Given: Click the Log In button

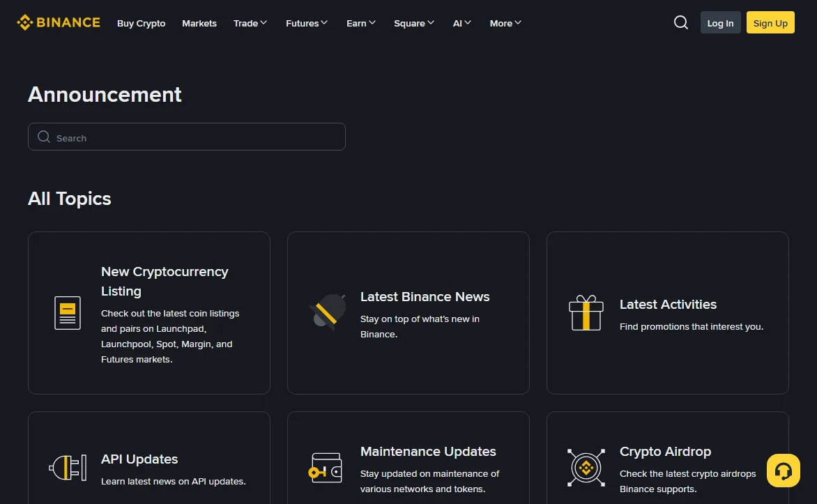Looking at the screenshot, I should pos(720,22).
